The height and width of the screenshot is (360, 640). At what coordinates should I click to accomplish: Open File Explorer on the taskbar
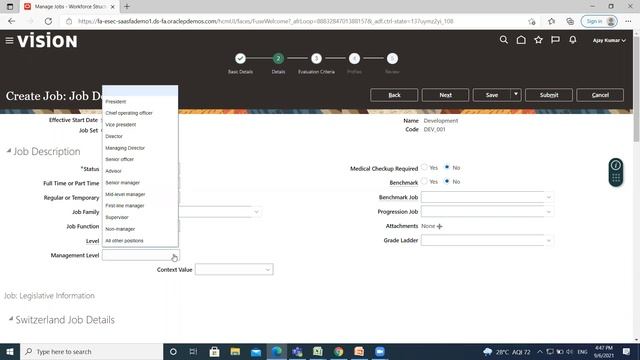pyautogui.click(x=235, y=351)
